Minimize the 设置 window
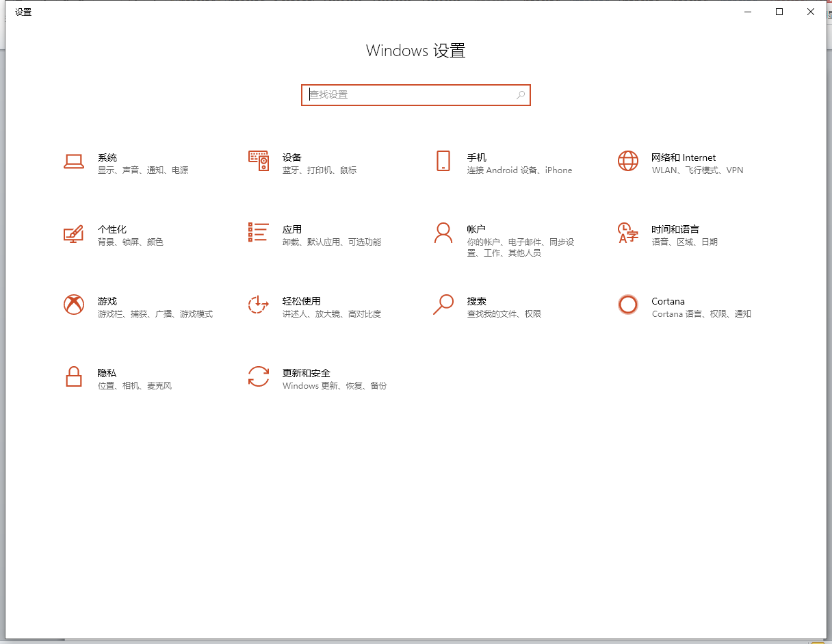 point(748,12)
